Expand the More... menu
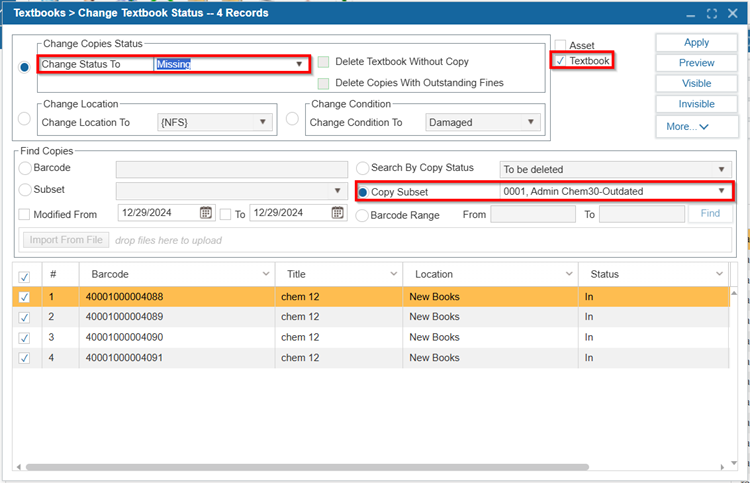750x483 pixels. [696, 127]
